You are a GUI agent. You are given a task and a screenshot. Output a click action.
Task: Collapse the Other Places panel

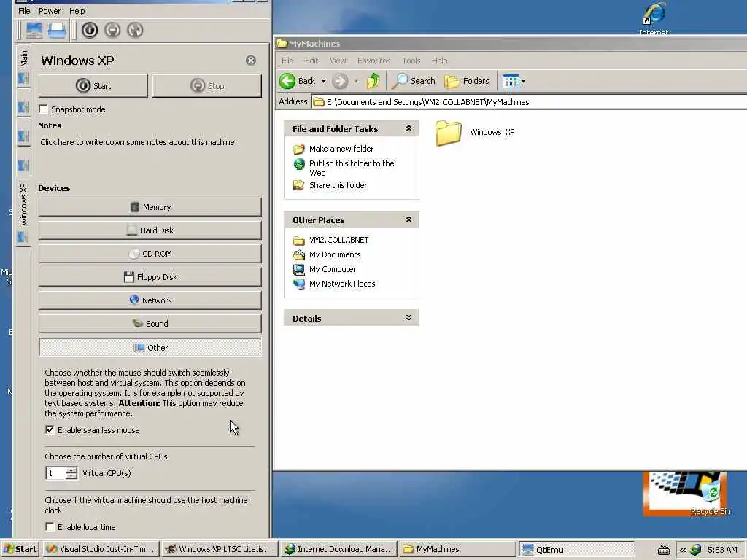(409, 219)
